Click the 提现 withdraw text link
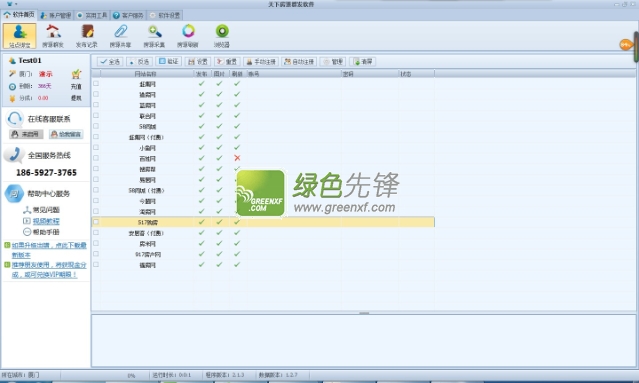Image resolution: width=639 pixels, height=383 pixels. 76,98
